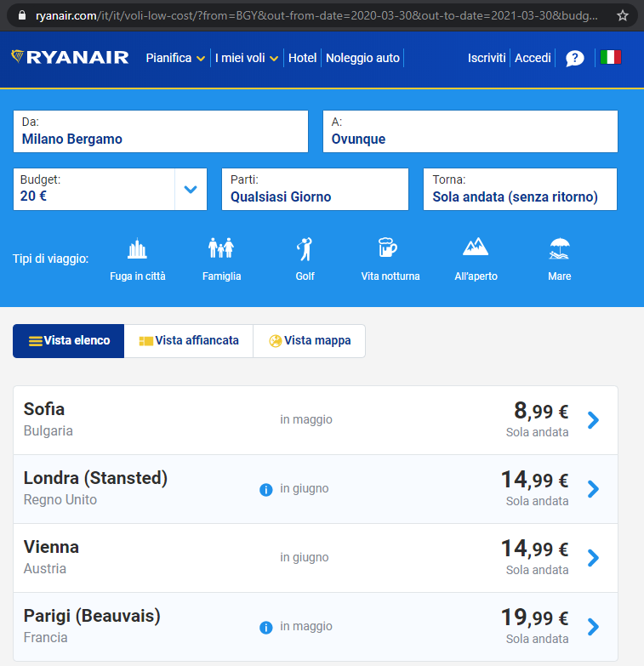Open the Parti date selector
This screenshot has height=666, width=644.
316,189
